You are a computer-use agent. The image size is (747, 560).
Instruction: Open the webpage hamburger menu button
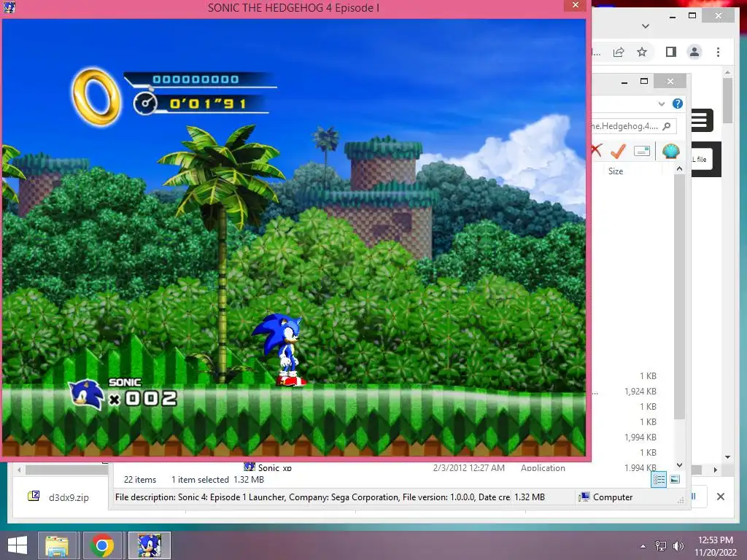click(700, 120)
